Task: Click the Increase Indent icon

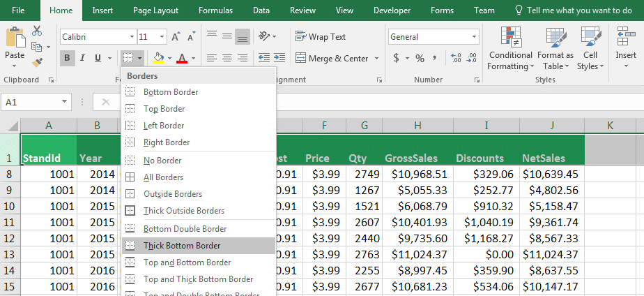Action: pyautogui.click(x=279, y=58)
